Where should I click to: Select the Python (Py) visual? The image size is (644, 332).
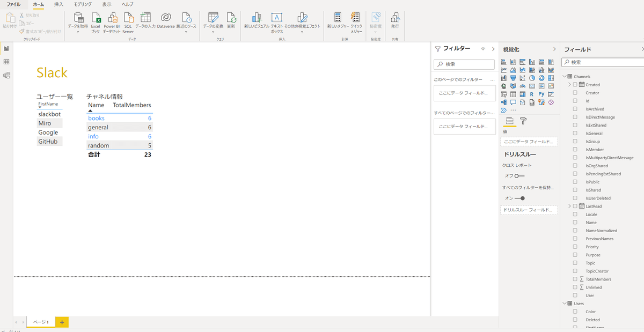(541, 94)
